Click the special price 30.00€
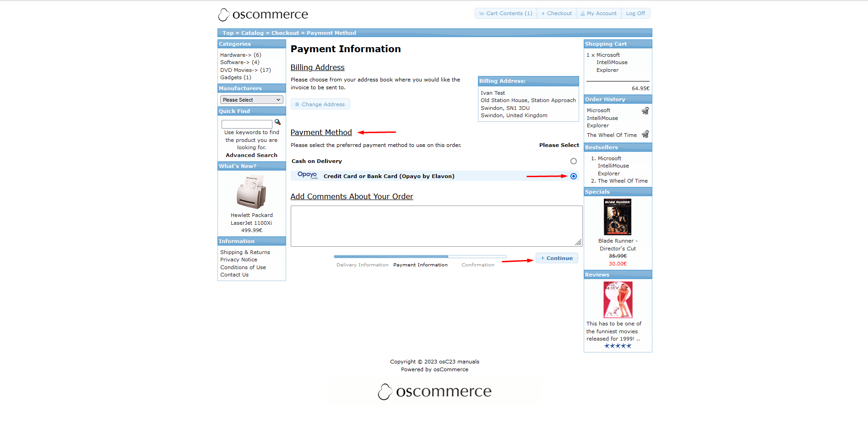Image resolution: width=868 pixels, height=428 pixels. point(618,264)
